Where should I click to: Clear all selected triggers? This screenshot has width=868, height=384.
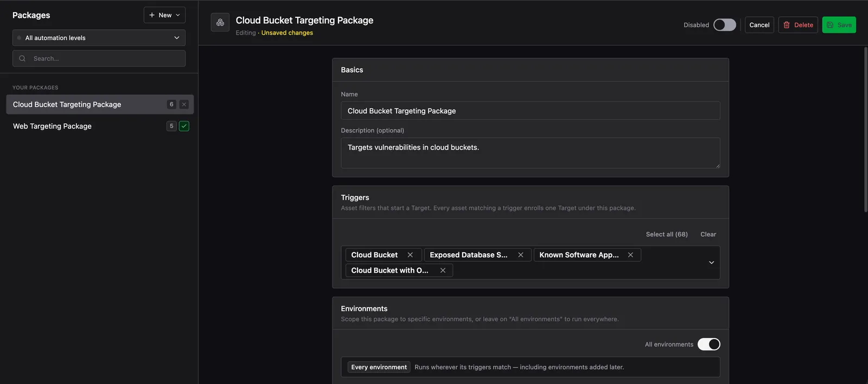point(708,234)
